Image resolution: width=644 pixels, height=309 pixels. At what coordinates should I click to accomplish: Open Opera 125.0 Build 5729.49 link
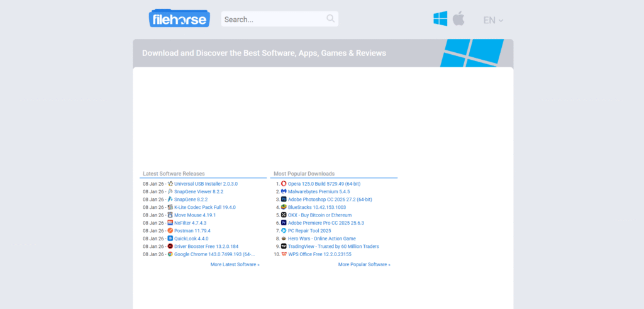click(324, 184)
